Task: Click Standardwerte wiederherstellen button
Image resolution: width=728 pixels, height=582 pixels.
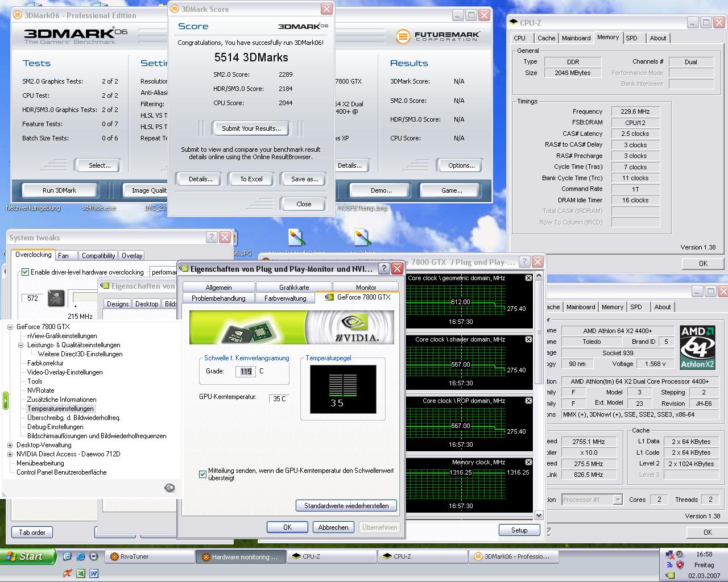Action: point(346,506)
